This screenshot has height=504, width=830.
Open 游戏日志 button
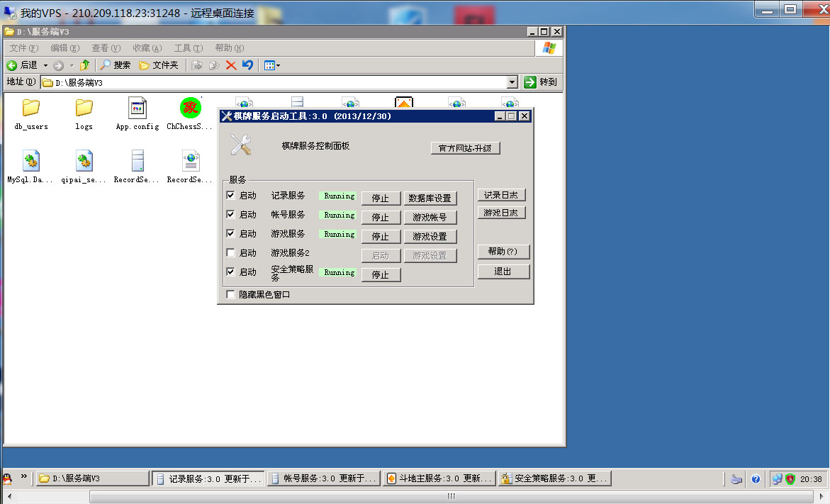[500, 212]
